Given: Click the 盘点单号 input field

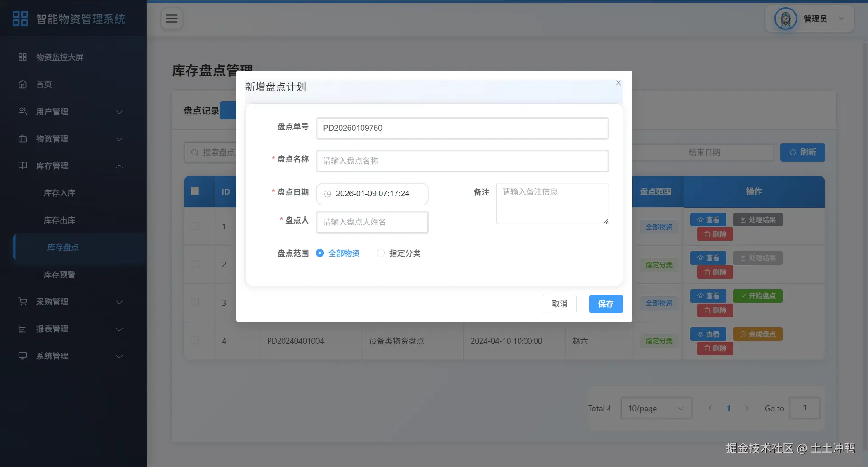Looking at the screenshot, I should tap(462, 128).
